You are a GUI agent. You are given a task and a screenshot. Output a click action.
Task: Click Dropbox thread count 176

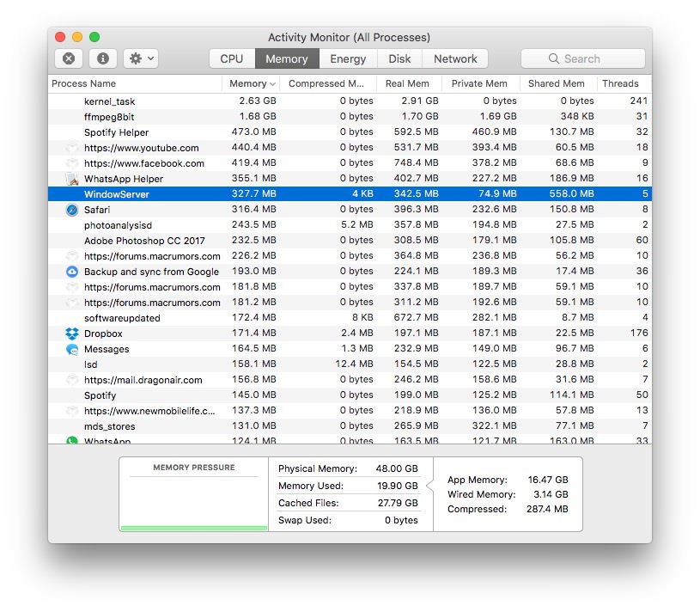[x=639, y=333]
